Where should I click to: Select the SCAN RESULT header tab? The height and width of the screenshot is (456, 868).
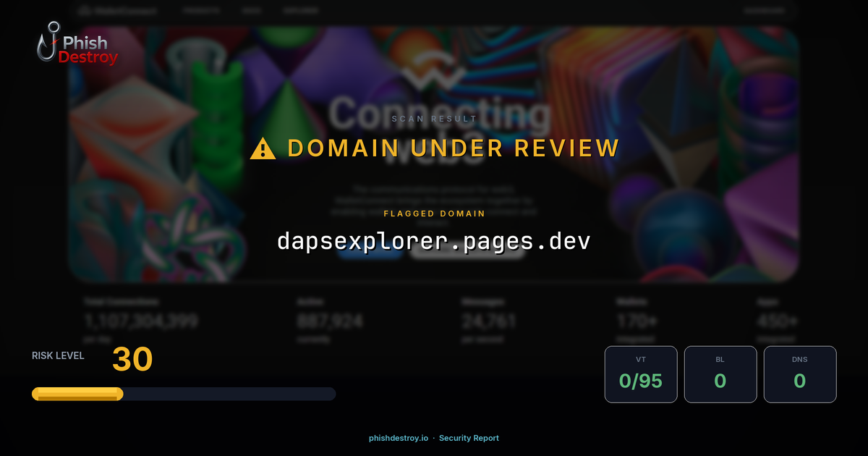tap(434, 119)
